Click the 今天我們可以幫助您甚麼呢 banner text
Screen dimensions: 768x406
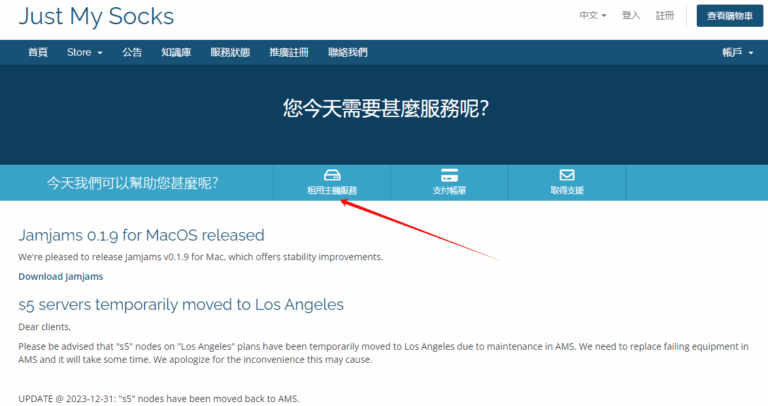(132, 183)
